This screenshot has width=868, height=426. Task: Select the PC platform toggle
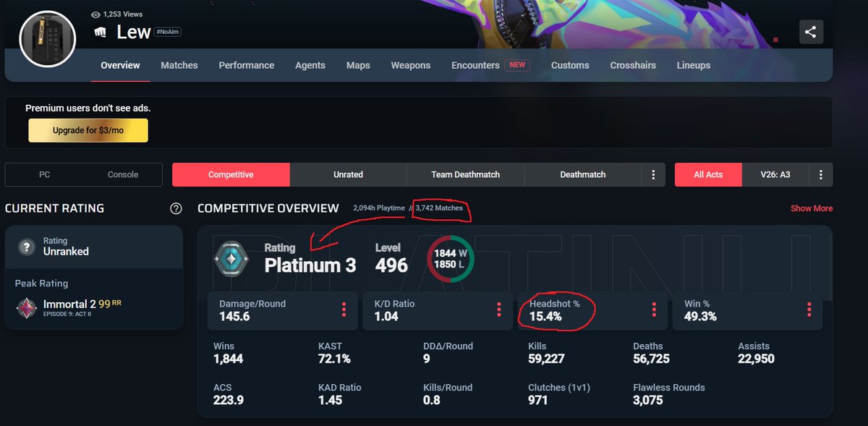pos(44,174)
